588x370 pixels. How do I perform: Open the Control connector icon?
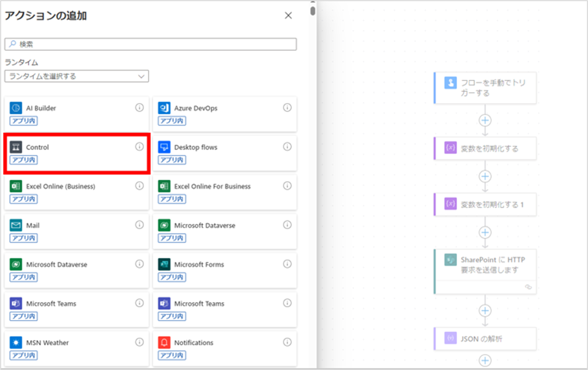coord(16,147)
